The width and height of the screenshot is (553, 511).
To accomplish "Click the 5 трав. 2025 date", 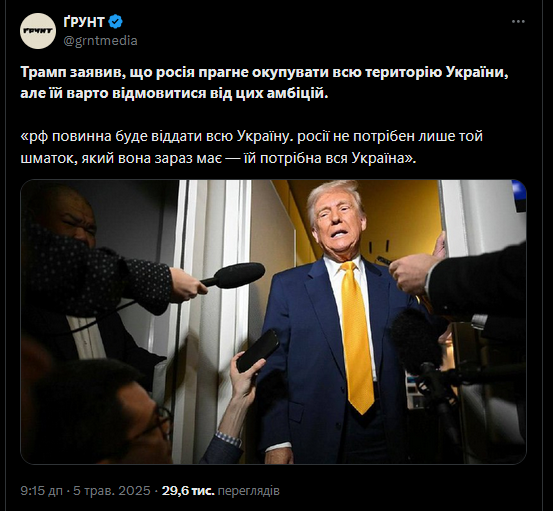I will pos(112,491).
